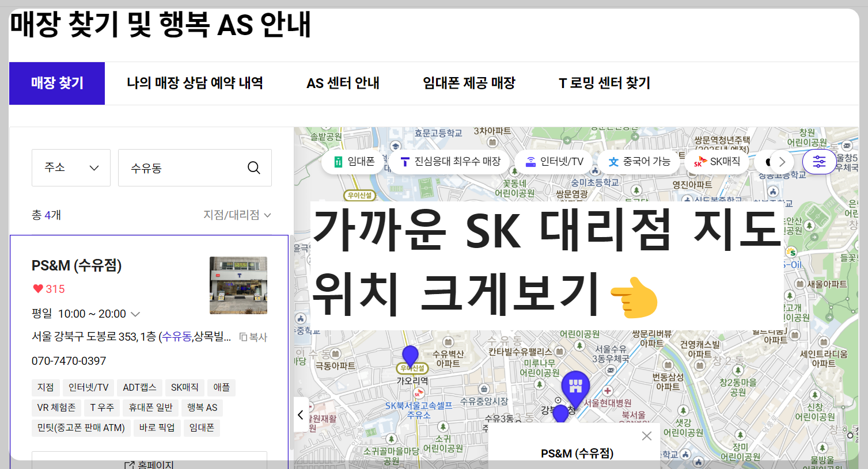Click the 수유동 link in the address
Image resolution: width=868 pixels, height=469 pixels.
[177, 337]
